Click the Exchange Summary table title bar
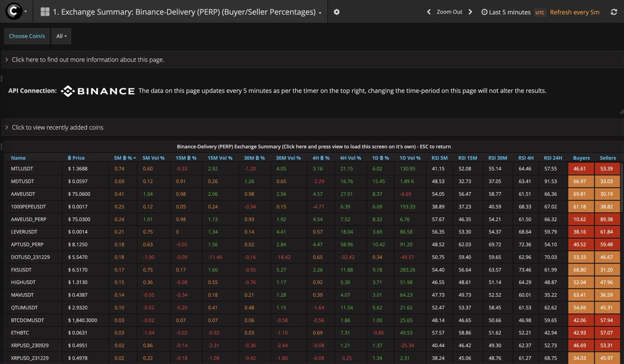This screenshot has height=364, width=624. tap(312, 146)
